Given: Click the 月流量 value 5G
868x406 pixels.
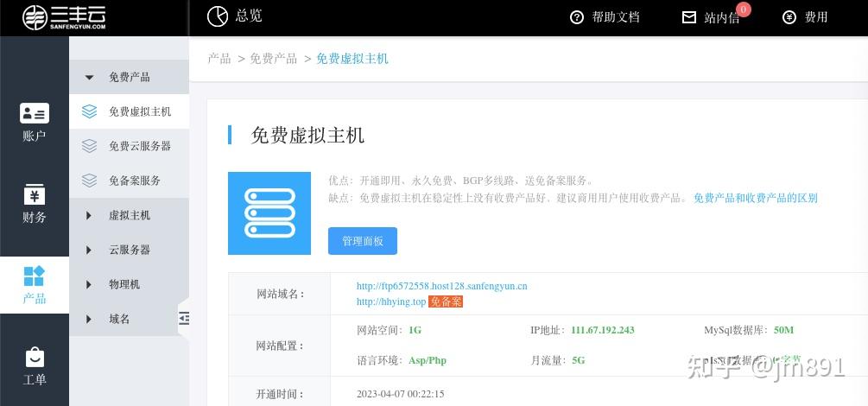Looking at the screenshot, I should [x=578, y=360].
